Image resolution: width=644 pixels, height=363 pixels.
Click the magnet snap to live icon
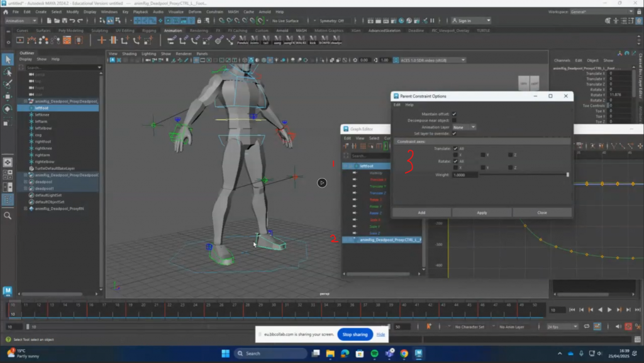(x=260, y=21)
